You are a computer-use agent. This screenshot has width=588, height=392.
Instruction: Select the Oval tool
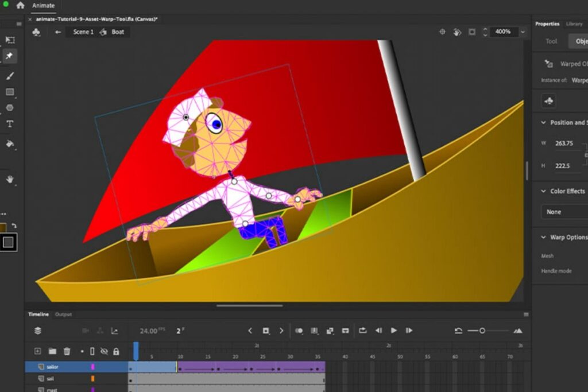coord(10,107)
